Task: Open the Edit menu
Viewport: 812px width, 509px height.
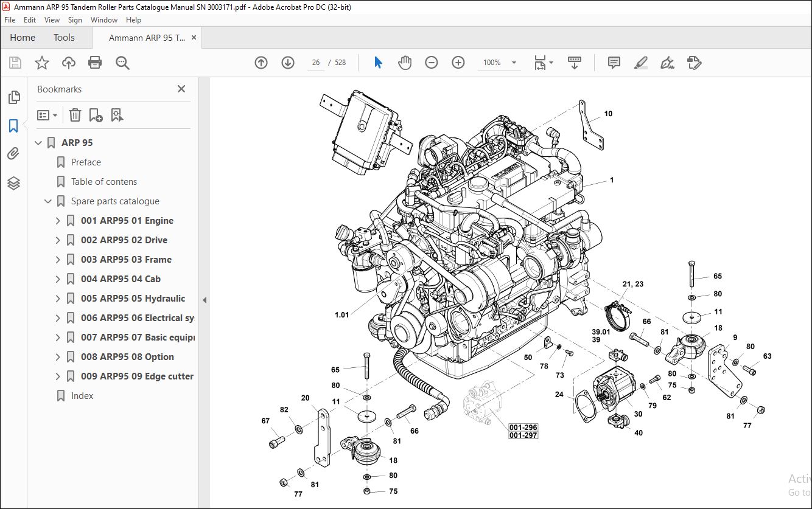Action: coord(30,20)
